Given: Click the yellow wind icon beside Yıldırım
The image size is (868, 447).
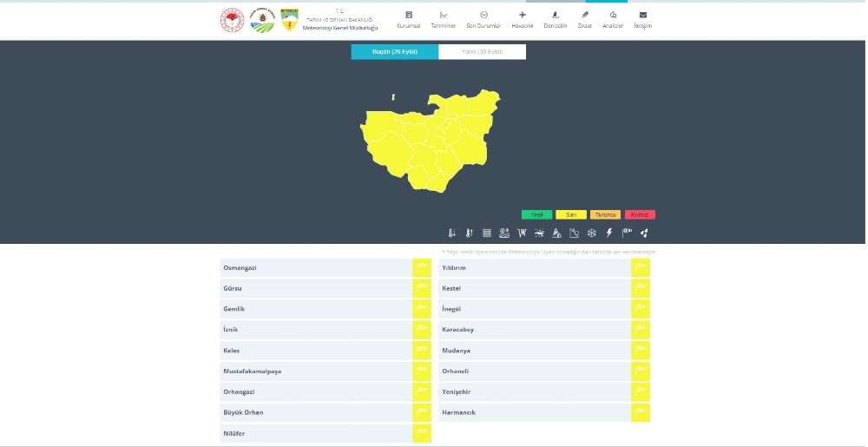Looking at the screenshot, I should point(641,267).
